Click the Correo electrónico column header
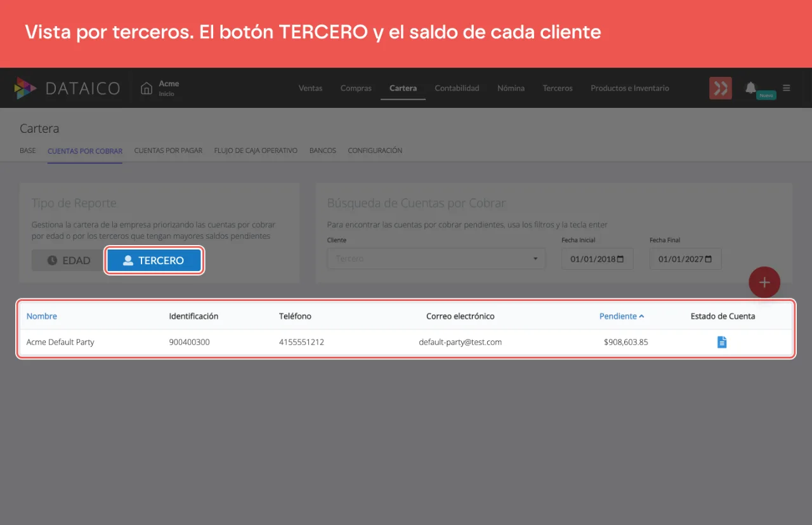812x525 pixels. (460, 316)
